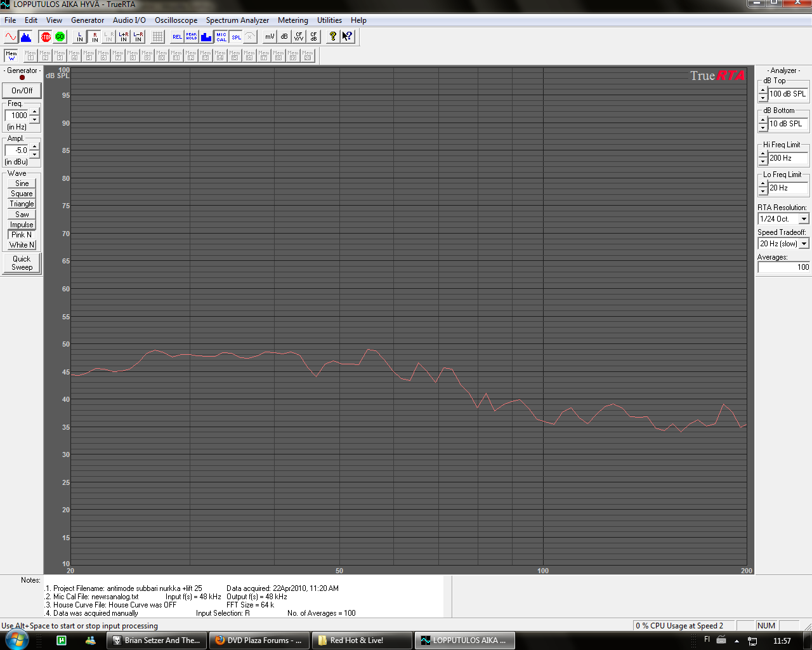This screenshot has height=650, width=812.
Task: Open the RTA Resolution dropdown
Action: click(x=804, y=219)
